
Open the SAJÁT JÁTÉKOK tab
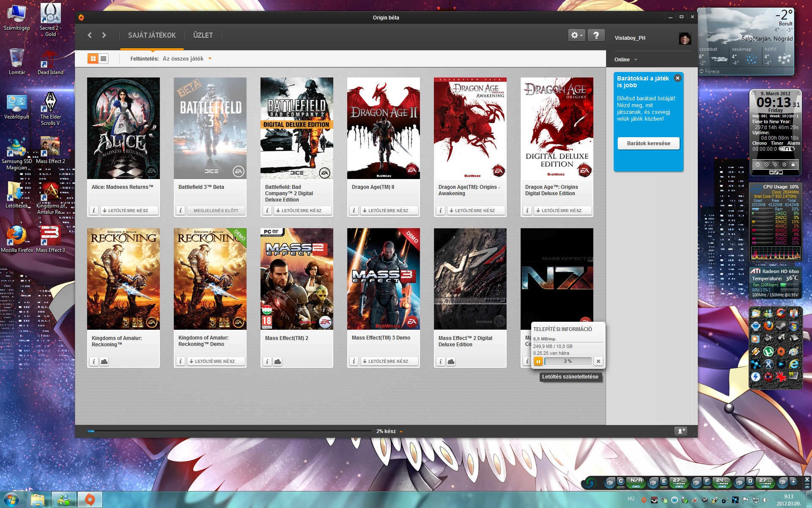click(x=152, y=35)
